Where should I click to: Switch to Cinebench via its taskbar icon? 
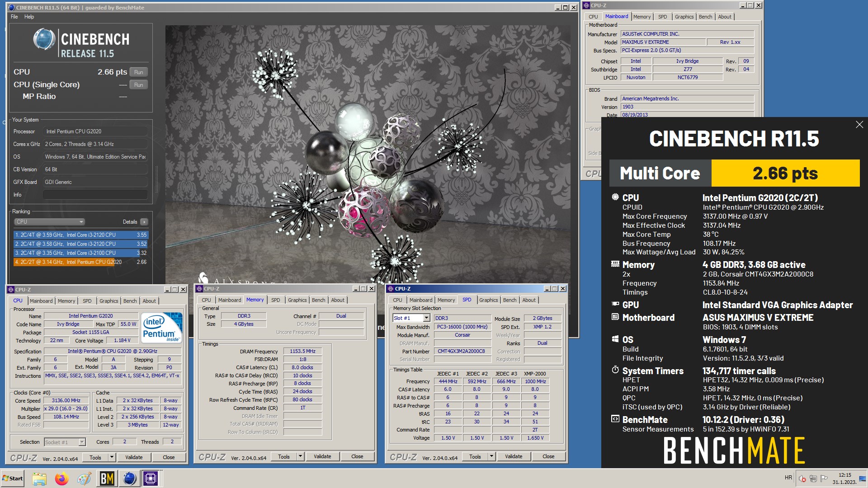pyautogui.click(x=129, y=479)
